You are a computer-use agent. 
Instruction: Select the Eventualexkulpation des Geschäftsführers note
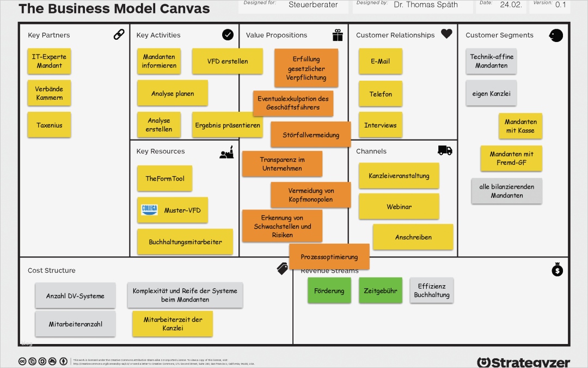(293, 103)
